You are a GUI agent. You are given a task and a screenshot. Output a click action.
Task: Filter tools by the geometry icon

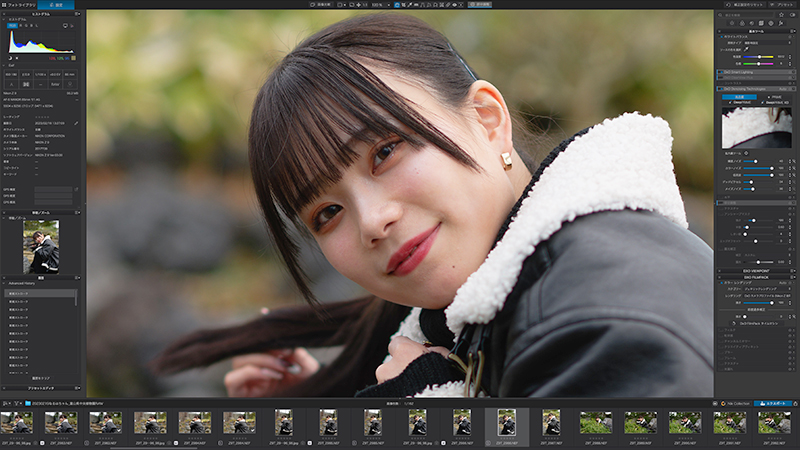coord(761,23)
